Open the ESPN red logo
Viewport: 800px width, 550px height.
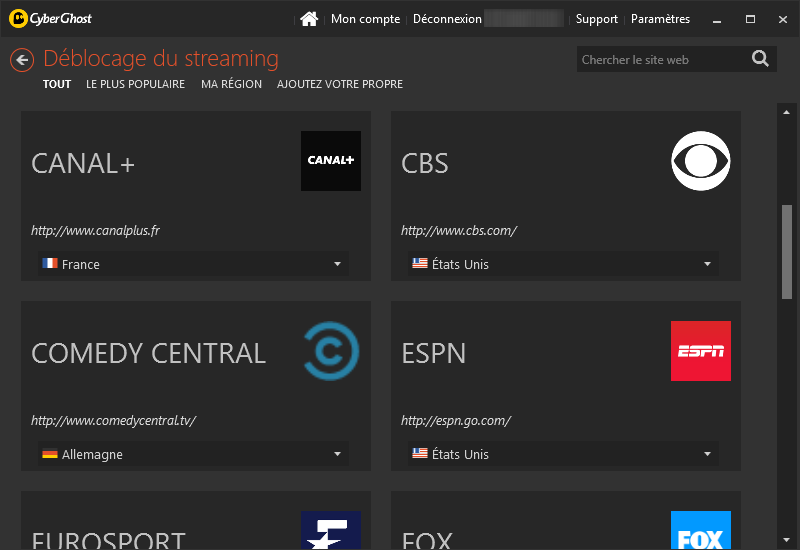701,351
